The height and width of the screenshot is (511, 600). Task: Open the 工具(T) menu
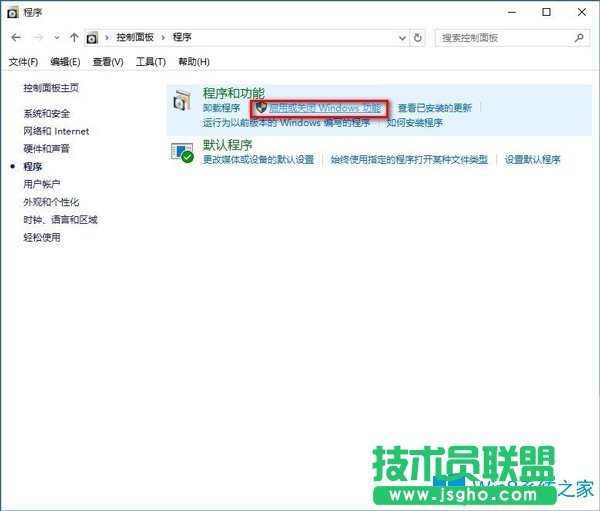coord(151,62)
